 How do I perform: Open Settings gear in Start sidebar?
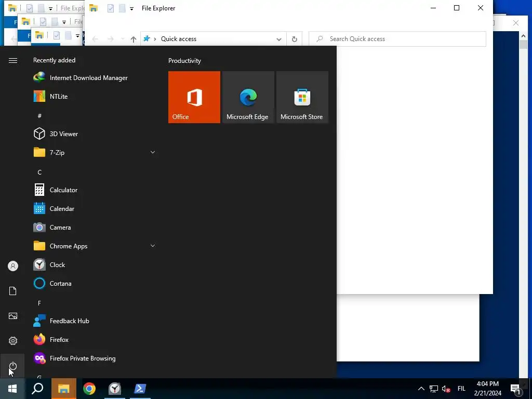coord(13,341)
